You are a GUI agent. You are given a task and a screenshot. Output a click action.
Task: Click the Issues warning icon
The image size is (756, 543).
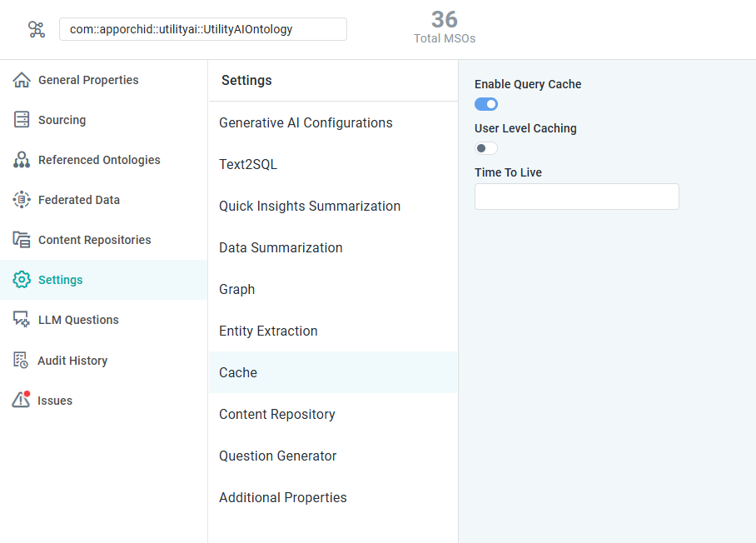click(x=21, y=400)
